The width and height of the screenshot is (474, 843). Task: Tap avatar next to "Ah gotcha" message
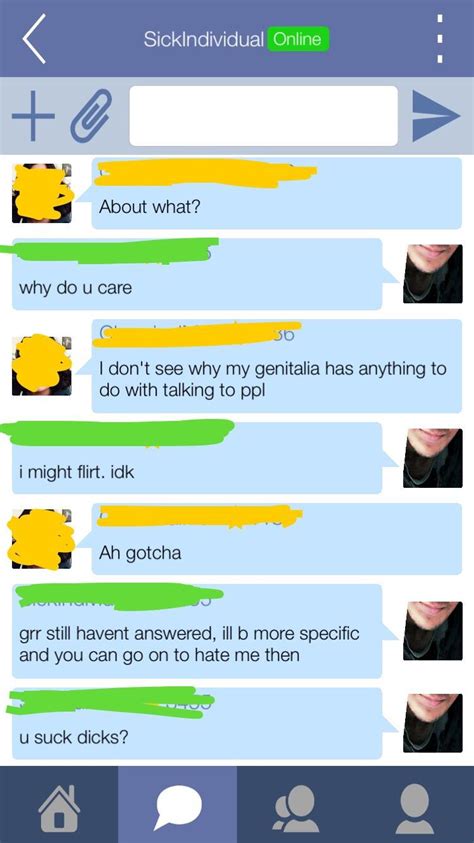point(42,539)
